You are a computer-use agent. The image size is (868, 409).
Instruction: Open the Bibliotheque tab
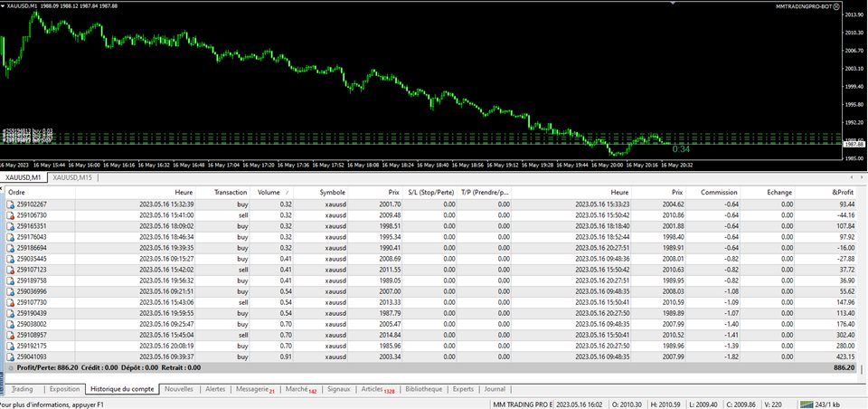pos(423,389)
